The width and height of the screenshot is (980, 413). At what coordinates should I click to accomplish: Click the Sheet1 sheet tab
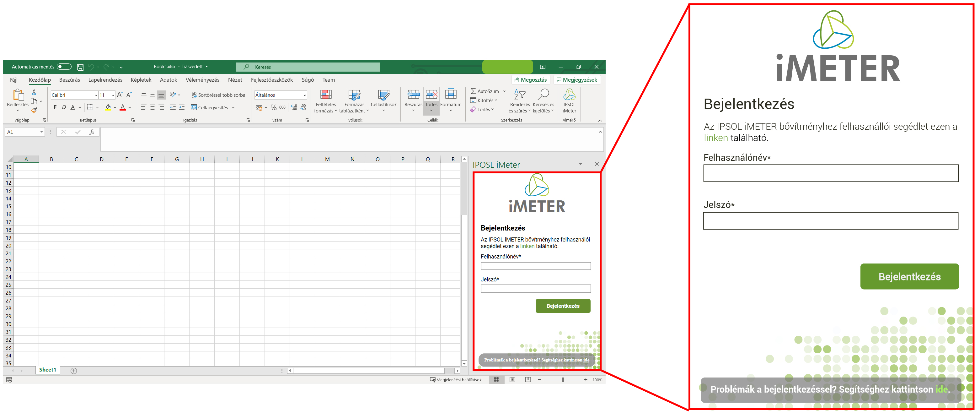(x=48, y=370)
